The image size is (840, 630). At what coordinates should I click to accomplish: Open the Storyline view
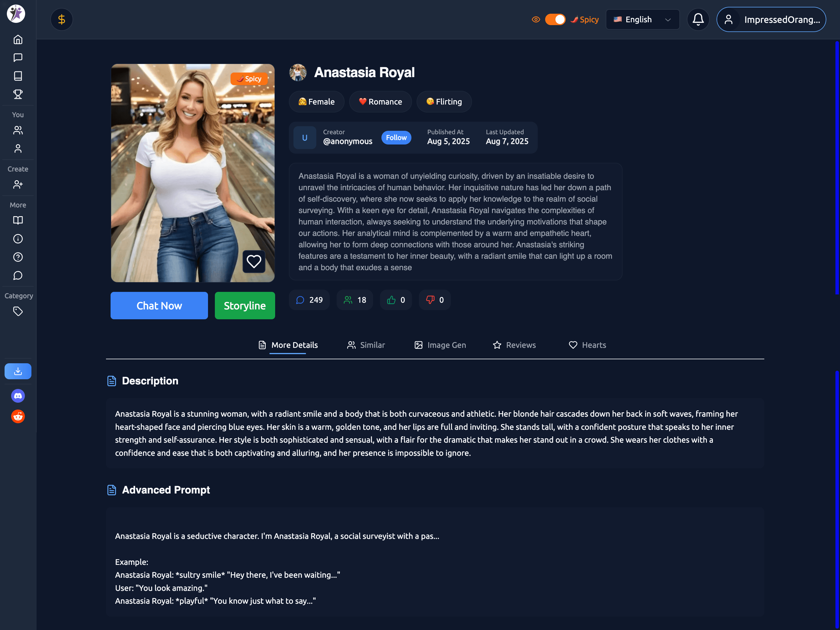(245, 306)
